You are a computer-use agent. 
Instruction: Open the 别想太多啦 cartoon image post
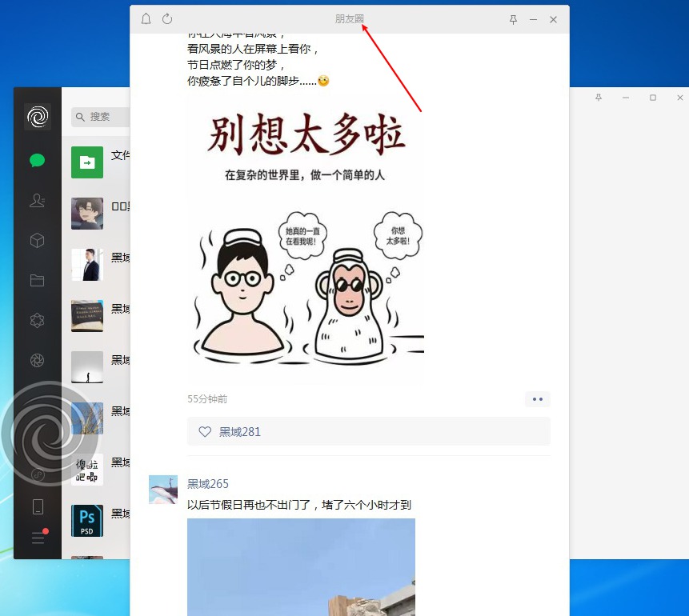(306, 240)
